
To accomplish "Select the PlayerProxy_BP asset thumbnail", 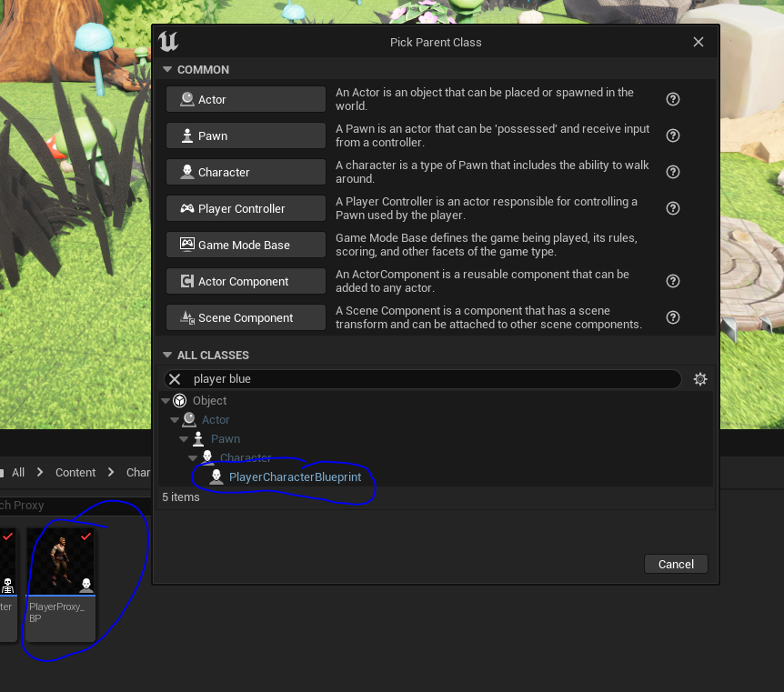I will (61, 584).
